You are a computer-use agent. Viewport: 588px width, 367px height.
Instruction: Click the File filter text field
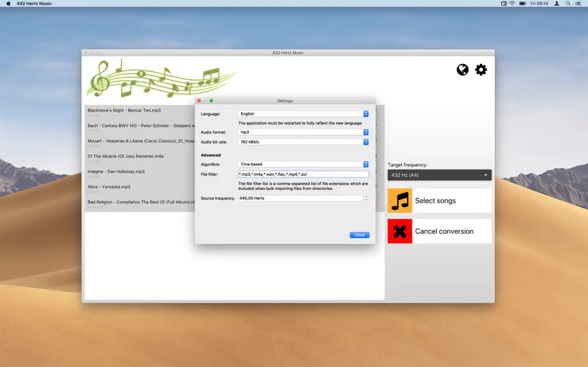click(303, 174)
